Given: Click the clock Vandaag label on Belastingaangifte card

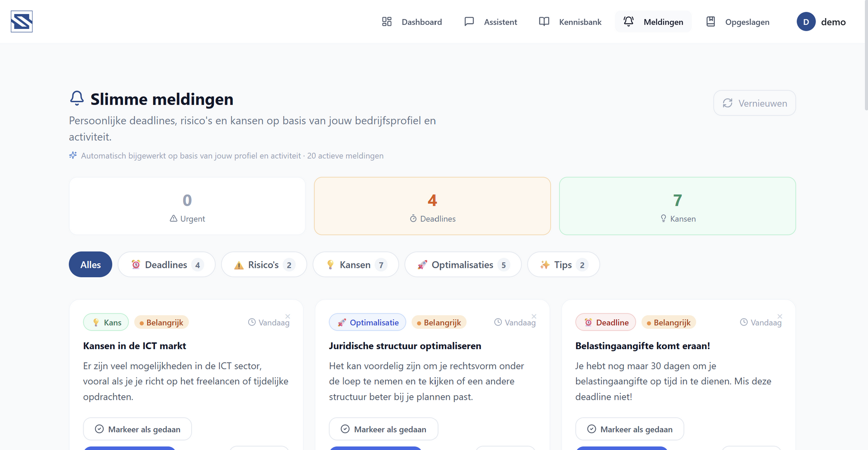Looking at the screenshot, I should point(761,322).
